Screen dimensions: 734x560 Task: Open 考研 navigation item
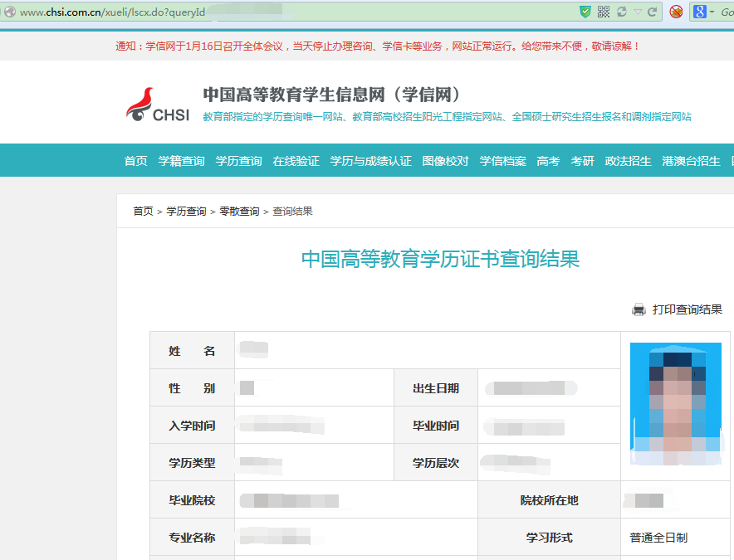(582, 161)
